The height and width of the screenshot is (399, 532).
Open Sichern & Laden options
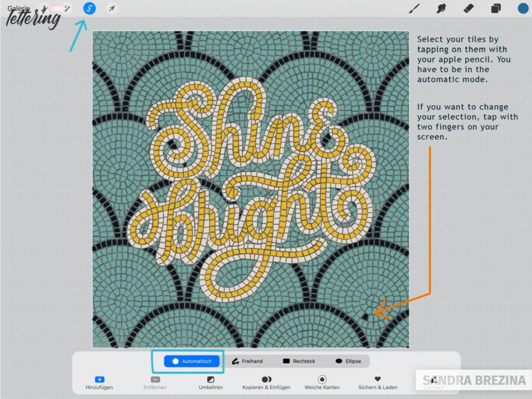[377, 379]
